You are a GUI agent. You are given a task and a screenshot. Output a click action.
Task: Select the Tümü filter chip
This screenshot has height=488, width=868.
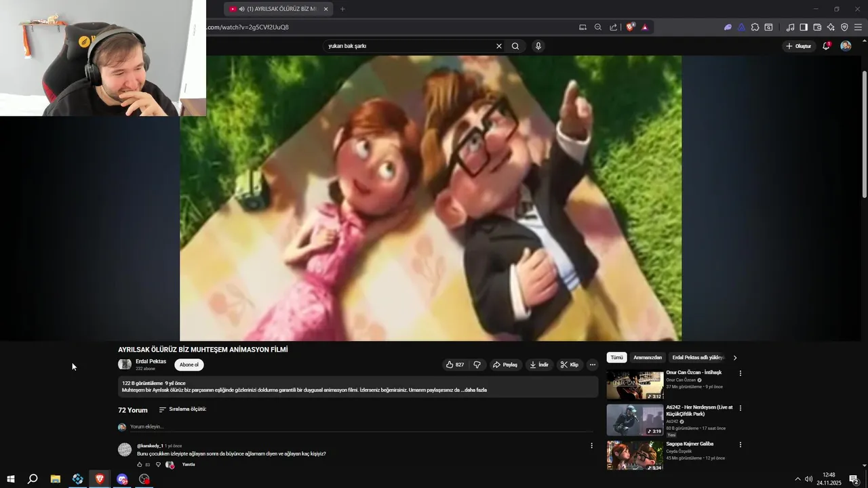click(616, 357)
